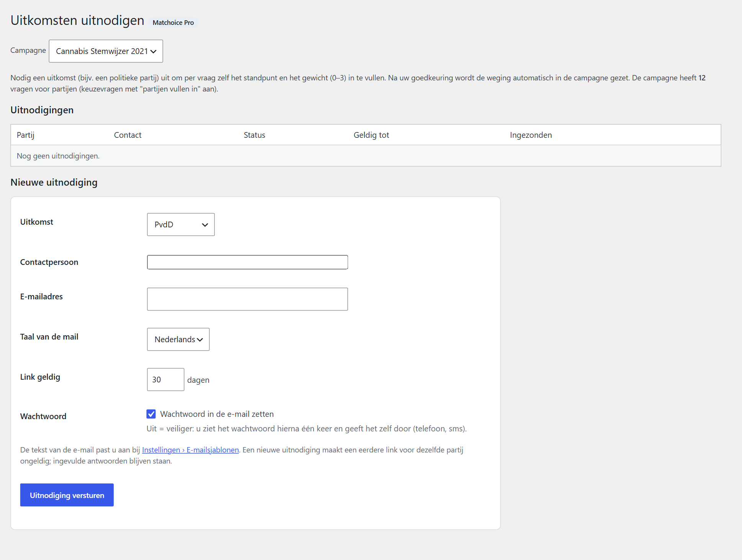Image resolution: width=742 pixels, height=560 pixels.
Task: Click the Wachtwoord field label
Action: (43, 416)
